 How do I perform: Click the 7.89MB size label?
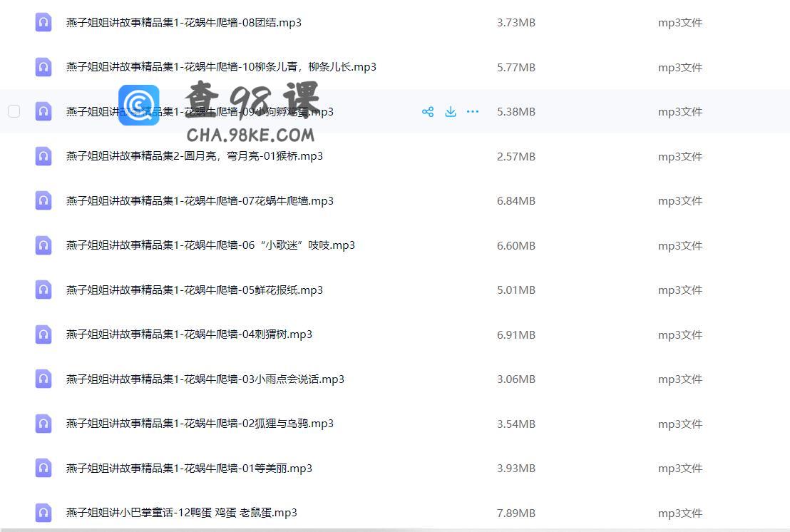516,512
